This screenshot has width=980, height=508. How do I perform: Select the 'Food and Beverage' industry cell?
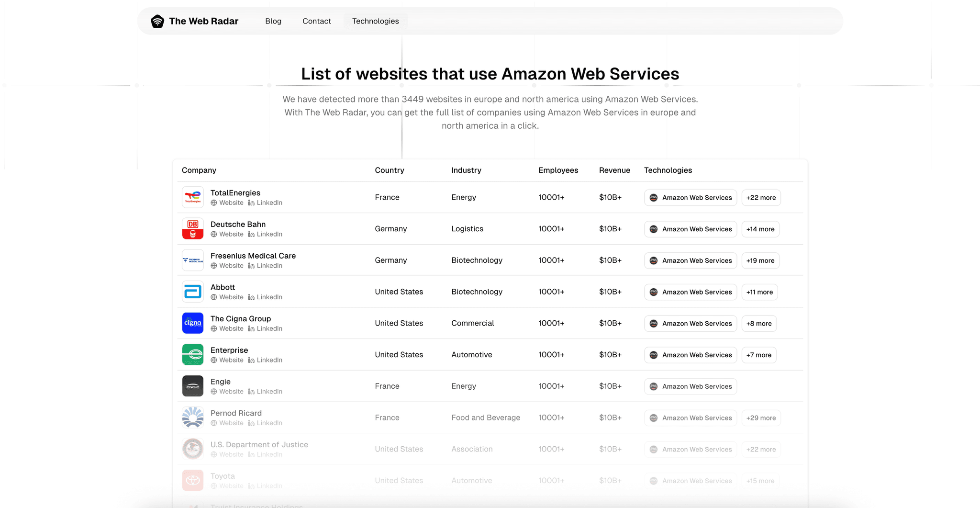click(486, 418)
